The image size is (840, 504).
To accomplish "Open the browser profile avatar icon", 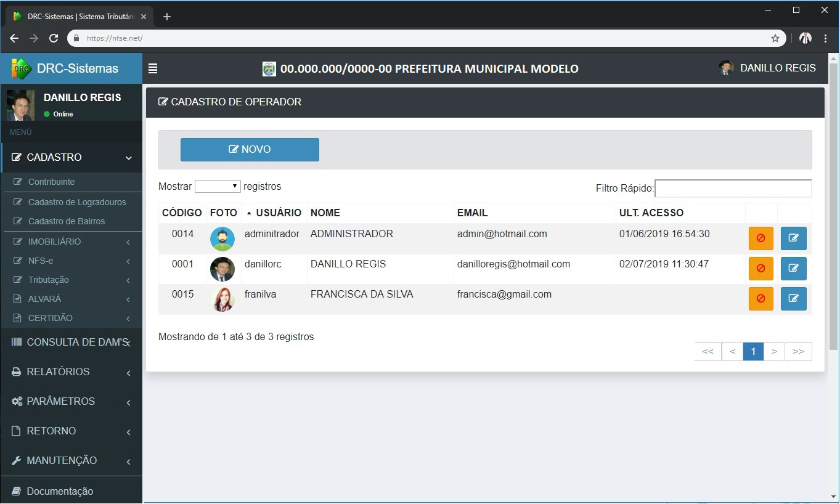I will coord(805,38).
